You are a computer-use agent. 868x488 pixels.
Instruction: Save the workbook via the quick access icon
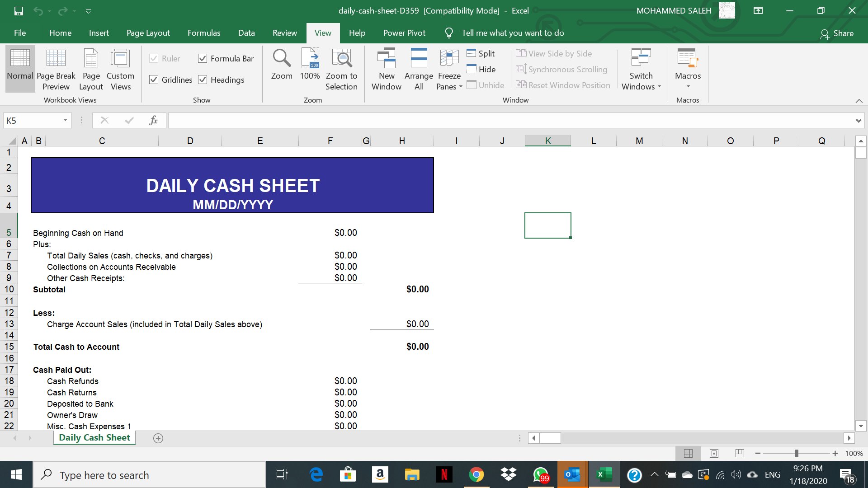pyautogui.click(x=19, y=11)
